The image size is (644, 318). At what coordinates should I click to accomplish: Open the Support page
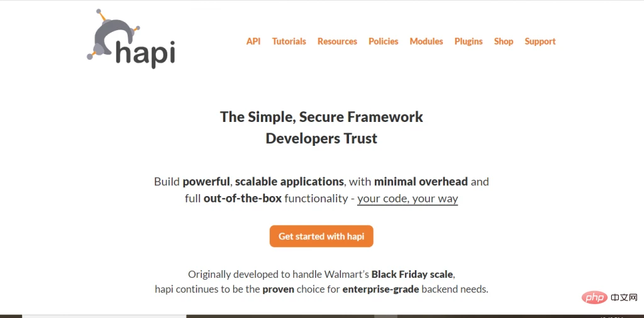pyautogui.click(x=540, y=41)
